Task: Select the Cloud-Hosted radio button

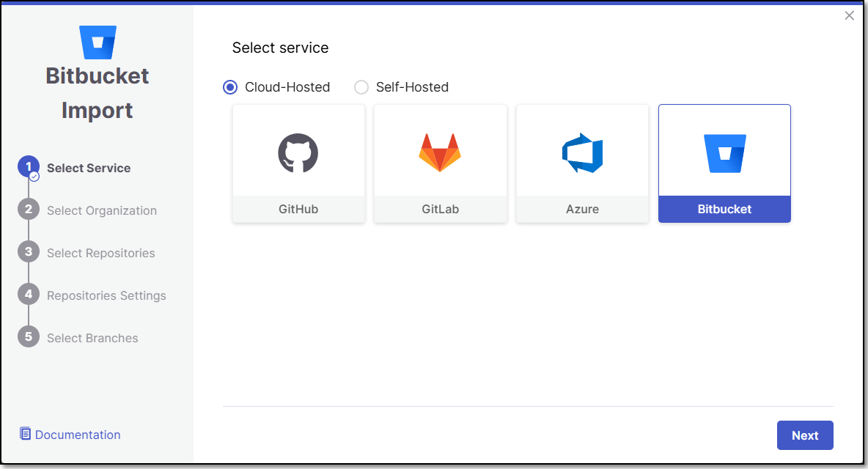Action: coord(230,87)
